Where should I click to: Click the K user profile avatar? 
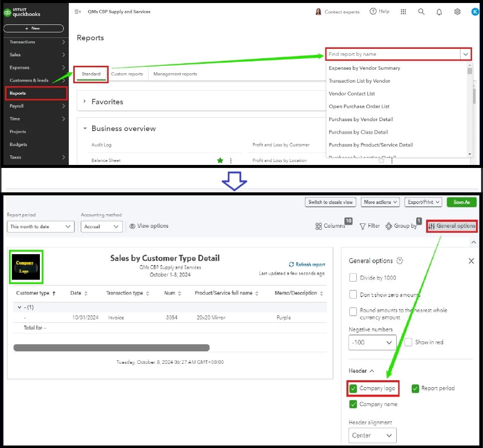pos(475,11)
